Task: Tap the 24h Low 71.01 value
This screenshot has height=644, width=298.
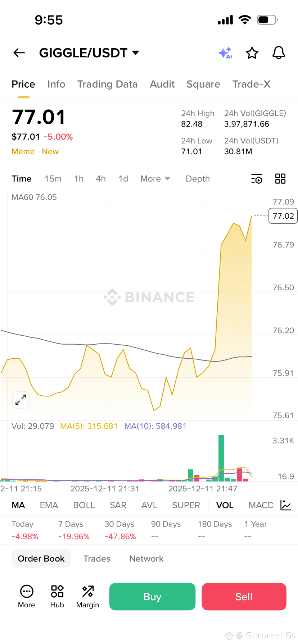Action: point(191,151)
